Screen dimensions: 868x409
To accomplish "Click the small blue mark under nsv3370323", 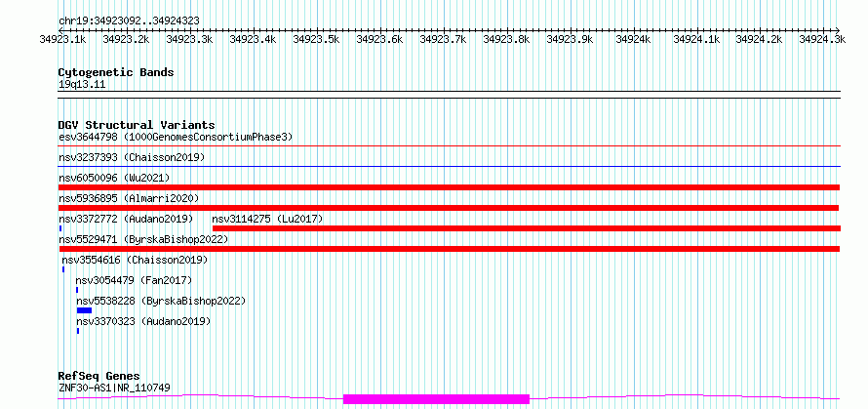I will pos(78,331).
